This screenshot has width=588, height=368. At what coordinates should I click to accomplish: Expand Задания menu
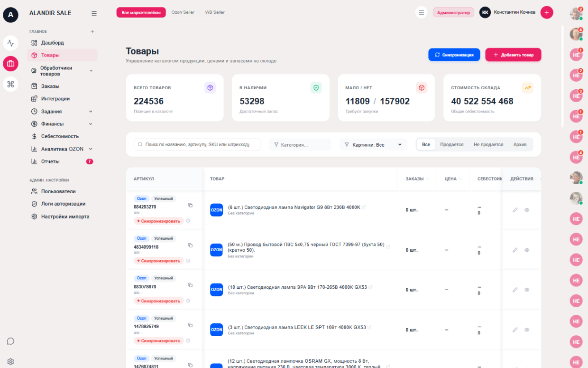62,111
